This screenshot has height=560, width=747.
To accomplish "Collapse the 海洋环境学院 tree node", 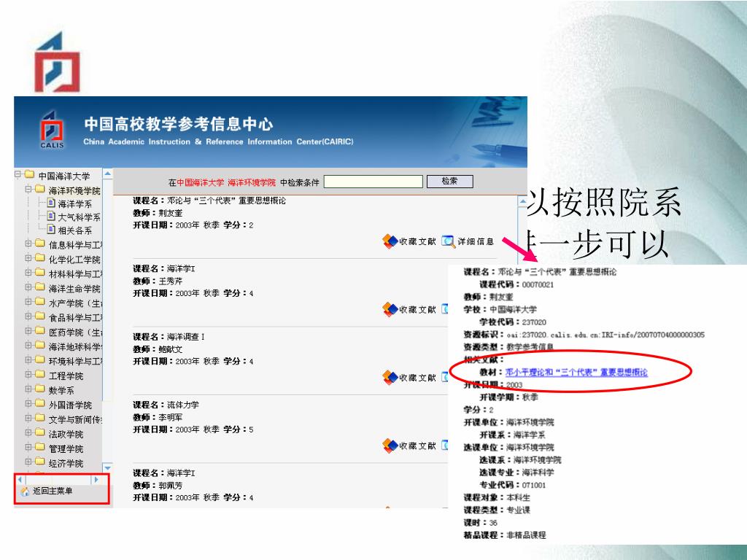I will pyautogui.click(x=28, y=190).
